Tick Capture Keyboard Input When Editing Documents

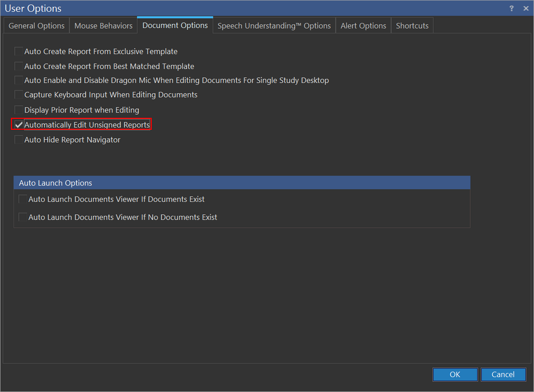point(19,95)
